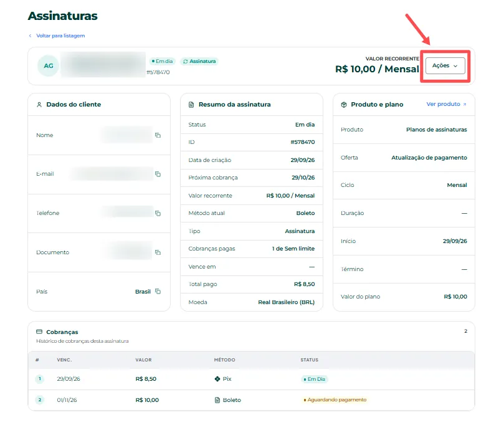504x435 pixels.
Task: Click the STATUS column header
Action: click(x=309, y=360)
